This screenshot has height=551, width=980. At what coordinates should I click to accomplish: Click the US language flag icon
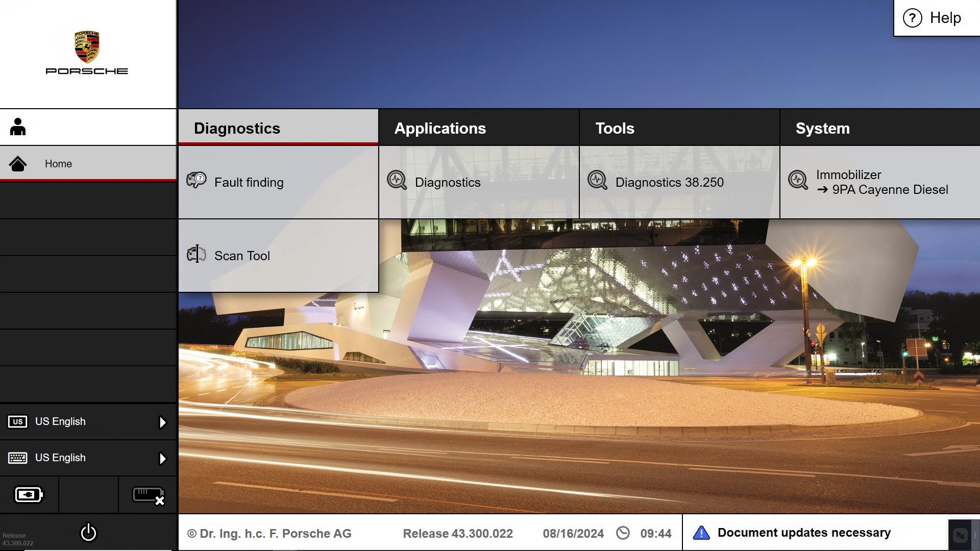point(18,421)
